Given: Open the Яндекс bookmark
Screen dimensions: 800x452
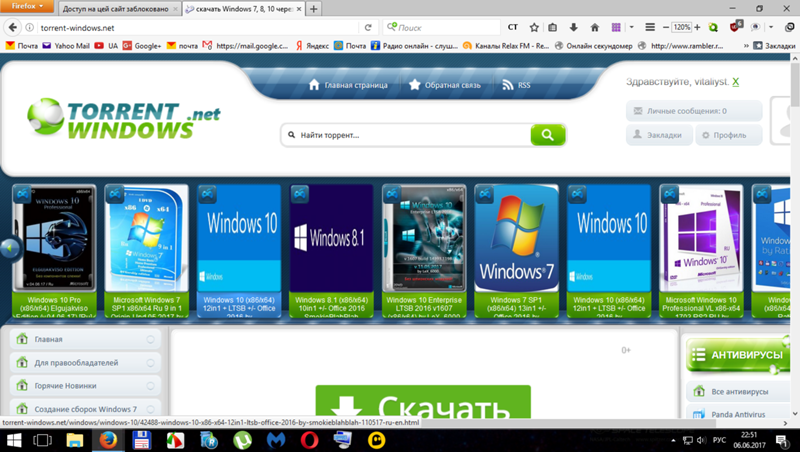Looking at the screenshot, I should (312, 46).
